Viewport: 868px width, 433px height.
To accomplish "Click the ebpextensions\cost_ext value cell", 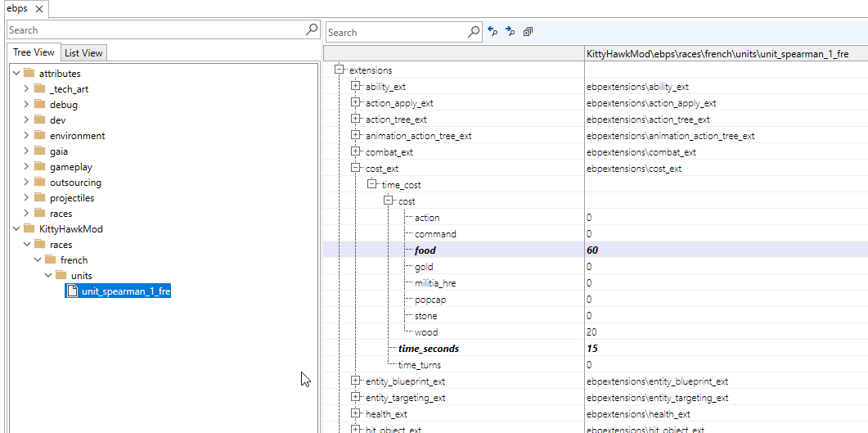I will pos(634,169).
